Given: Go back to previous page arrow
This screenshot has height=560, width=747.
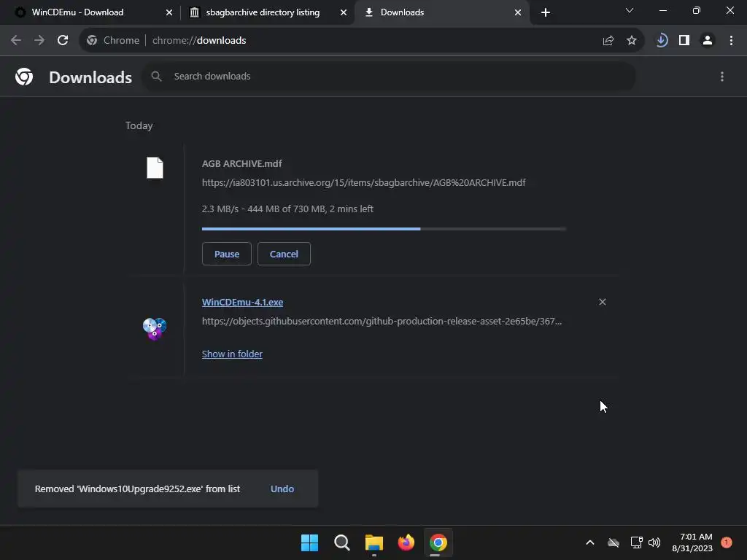Looking at the screenshot, I should click(16, 41).
